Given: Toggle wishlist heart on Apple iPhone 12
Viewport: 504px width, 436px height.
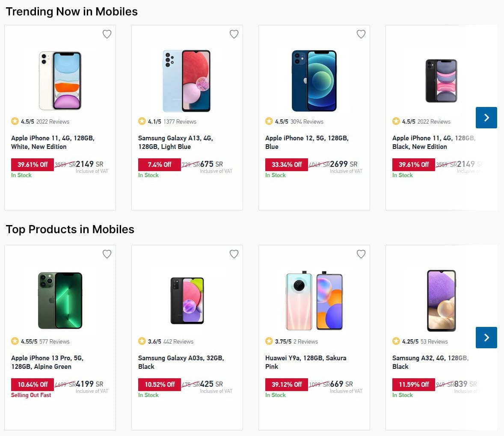Looking at the screenshot, I should click(361, 34).
